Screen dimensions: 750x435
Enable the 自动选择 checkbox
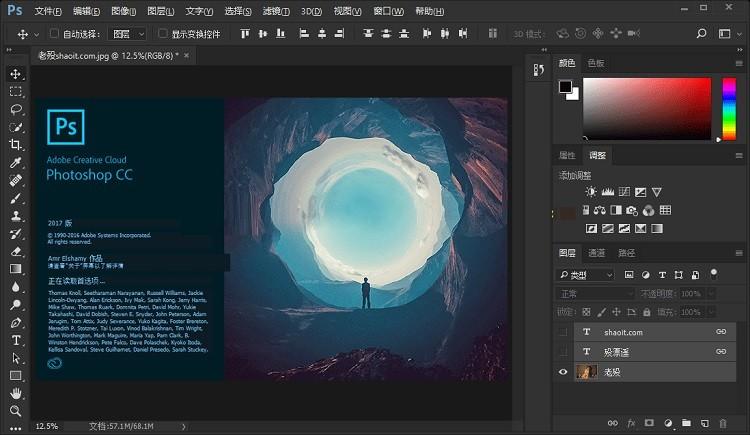pos(54,33)
